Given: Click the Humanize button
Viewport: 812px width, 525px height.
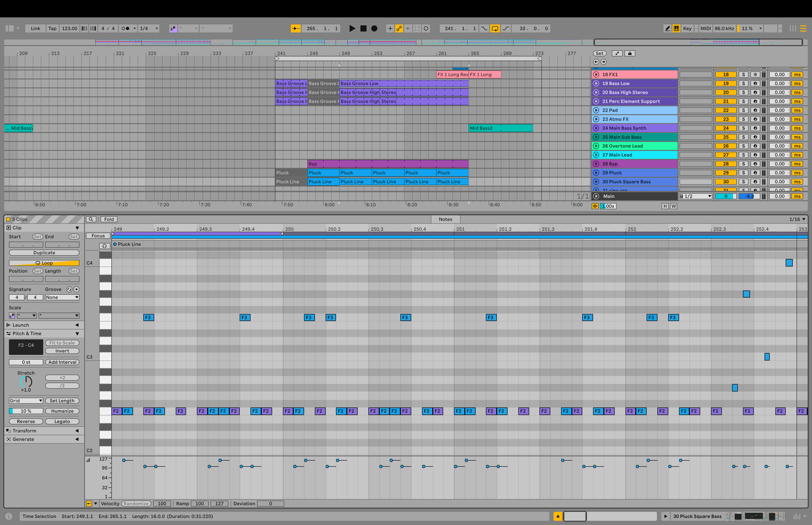Looking at the screenshot, I should tap(62, 411).
